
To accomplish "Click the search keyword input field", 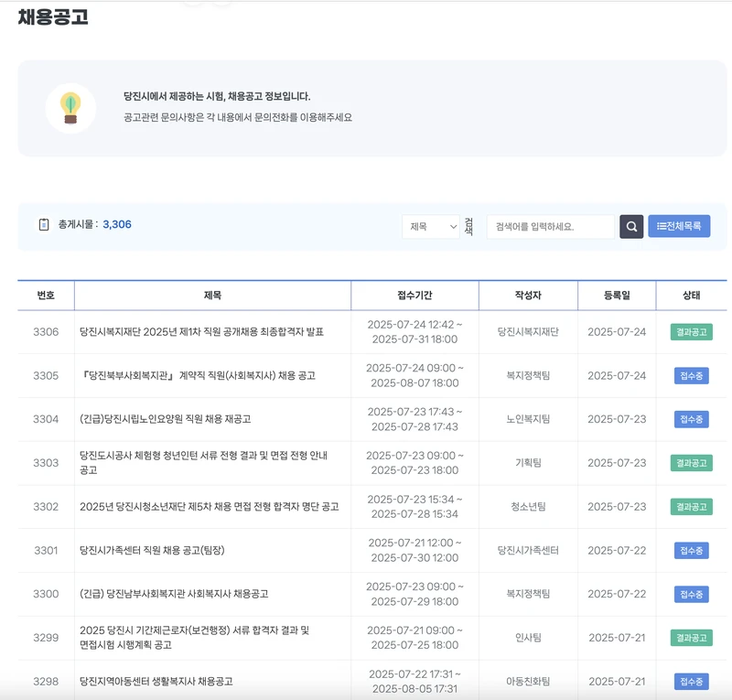I will pos(549,225).
